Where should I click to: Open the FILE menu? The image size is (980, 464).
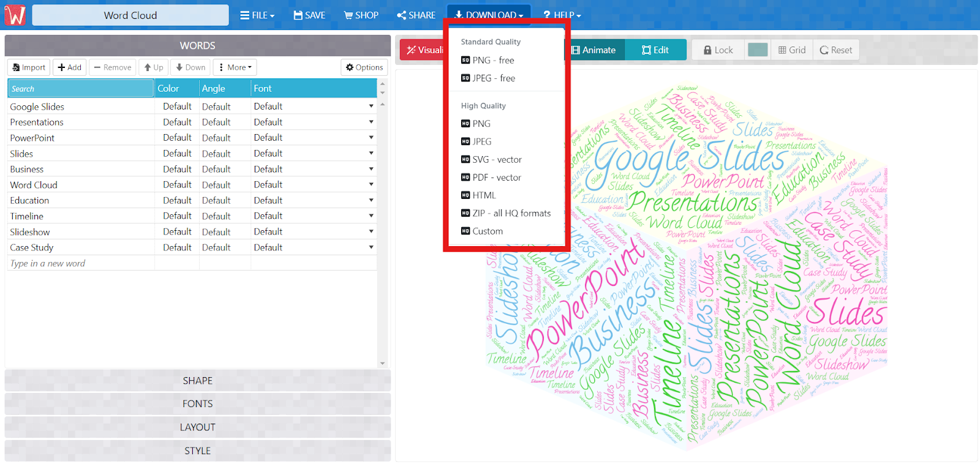257,15
